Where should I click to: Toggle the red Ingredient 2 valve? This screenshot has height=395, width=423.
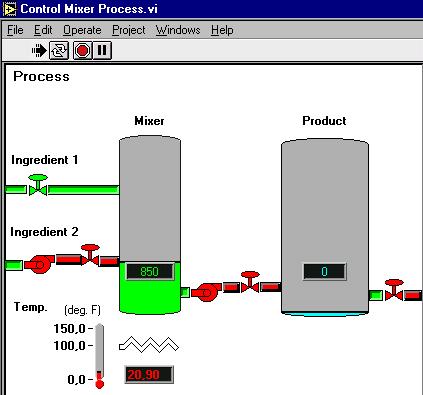[x=90, y=255]
